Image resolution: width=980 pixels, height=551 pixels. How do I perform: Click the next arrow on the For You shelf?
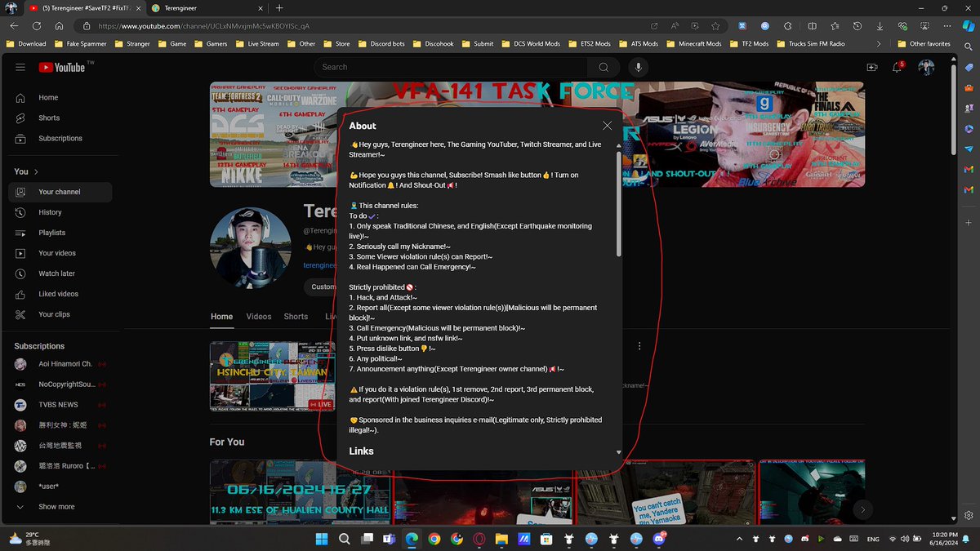pyautogui.click(x=863, y=509)
